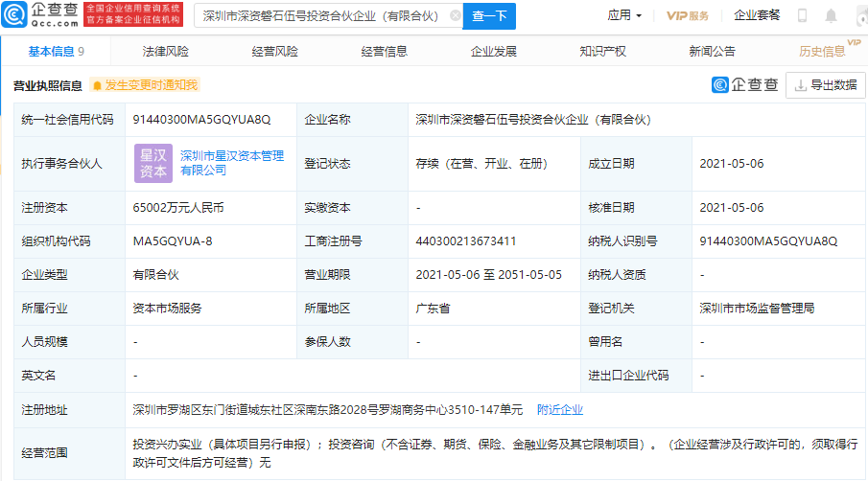Select the 基本信息 tab
The width and height of the screenshot is (868, 481).
coord(56,52)
